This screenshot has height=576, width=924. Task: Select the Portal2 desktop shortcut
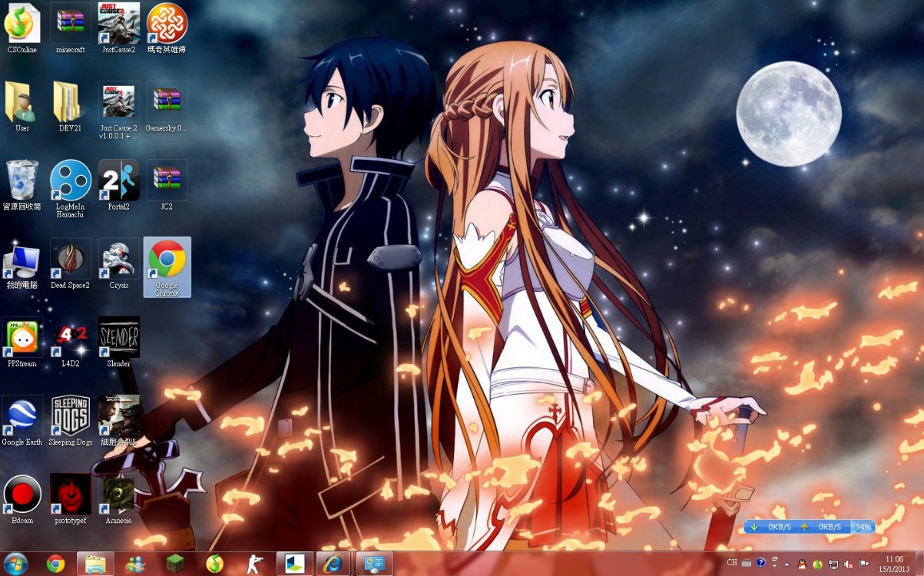click(119, 185)
